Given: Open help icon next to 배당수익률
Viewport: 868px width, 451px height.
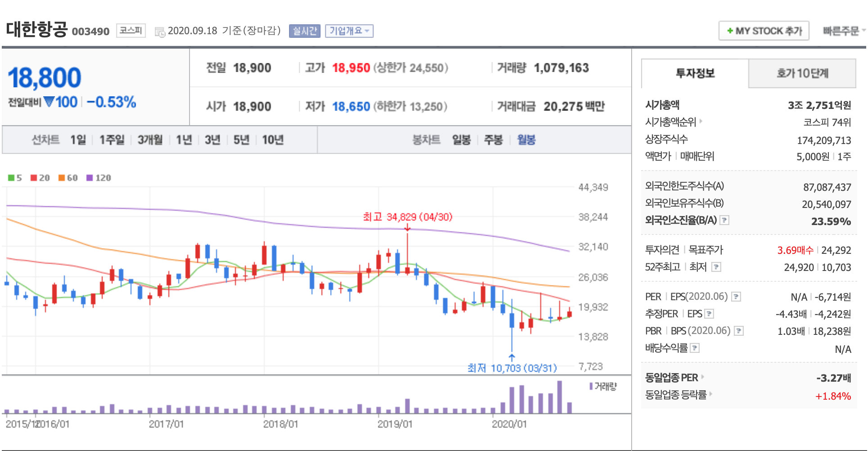Looking at the screenshot, I should 695,348.
